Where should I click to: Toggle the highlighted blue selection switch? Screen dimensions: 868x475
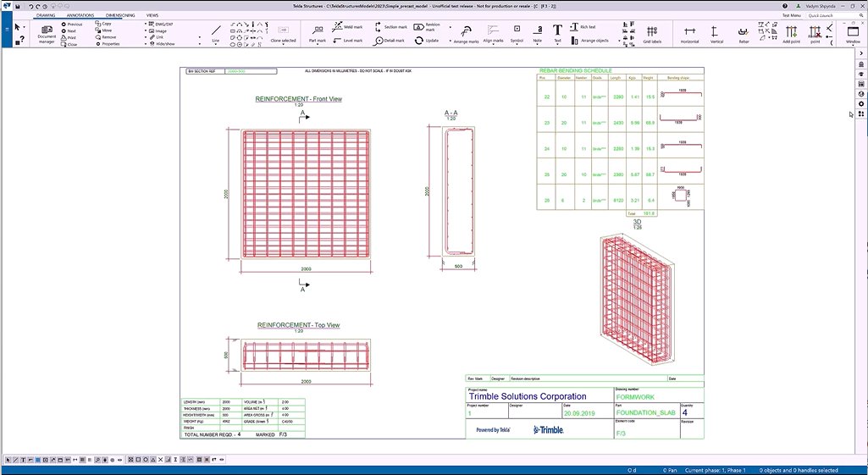pos(37,460)
